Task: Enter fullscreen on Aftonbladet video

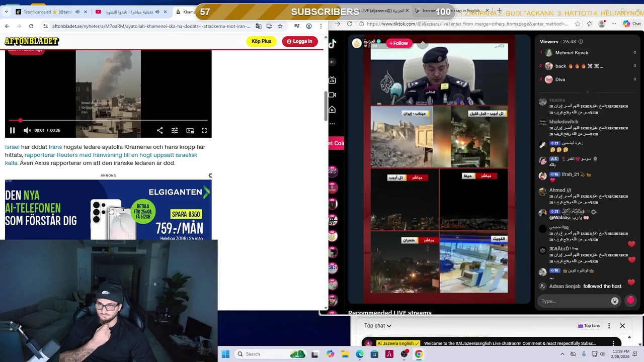Action: 204,130
